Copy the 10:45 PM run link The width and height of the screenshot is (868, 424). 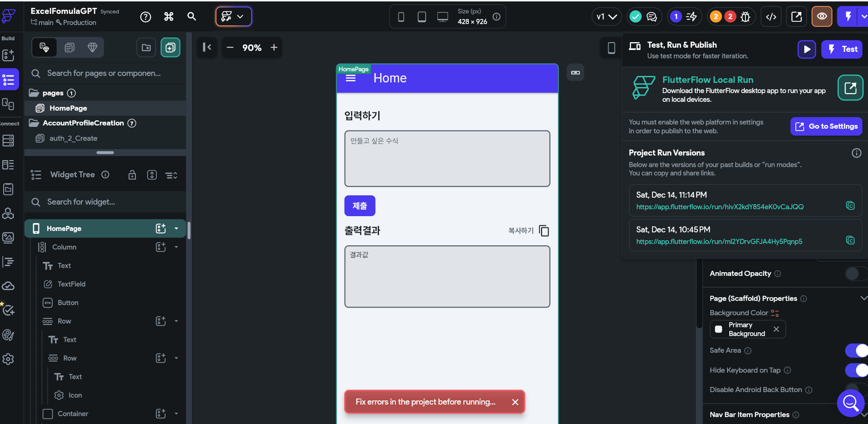850,240
